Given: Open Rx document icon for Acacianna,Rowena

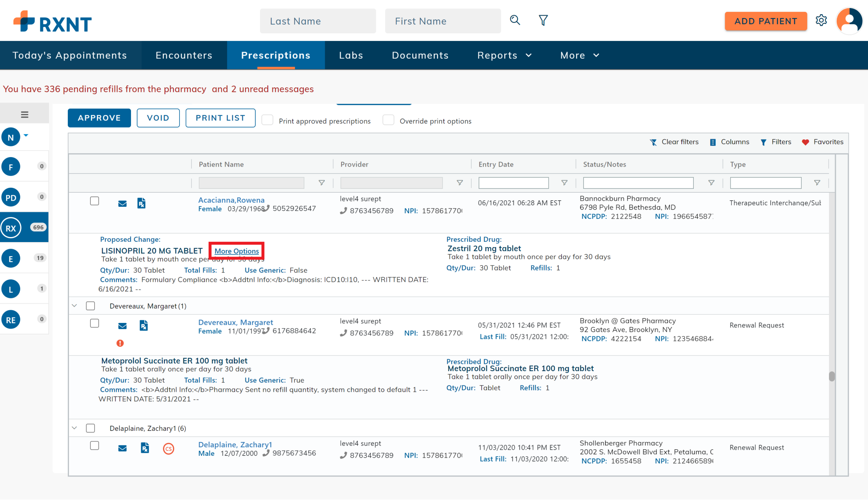Looking at the screenshot, I should pyautogui.click(x=141, y=203).
